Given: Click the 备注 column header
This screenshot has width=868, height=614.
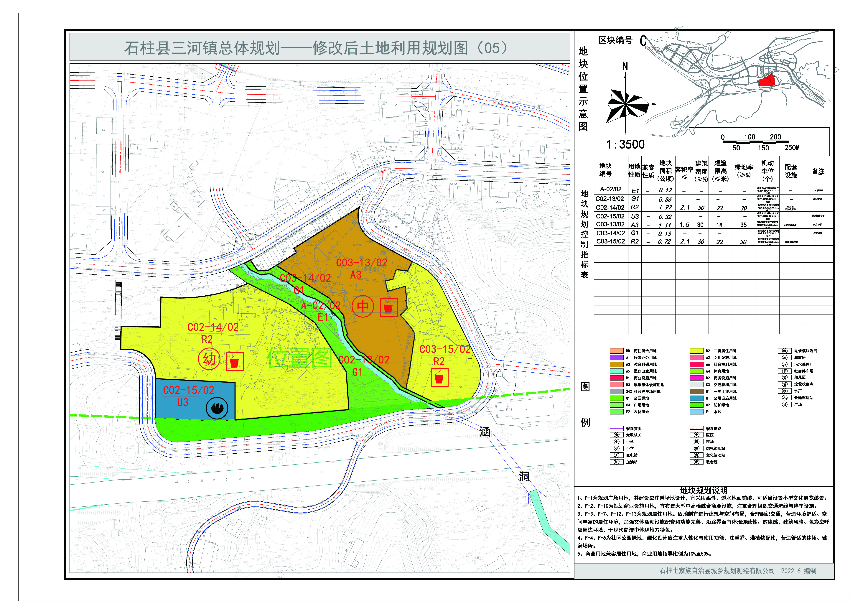Looking at the screenshot, I should (818, 171).
